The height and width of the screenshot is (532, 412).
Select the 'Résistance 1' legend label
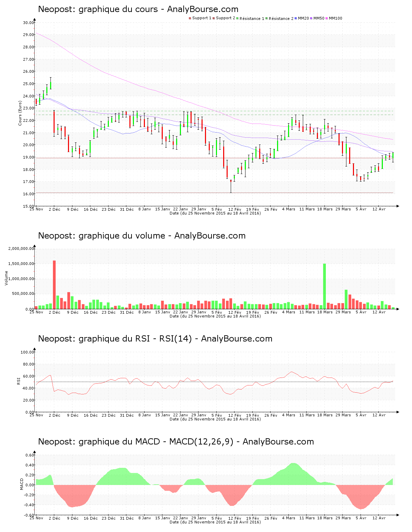click(x=252, y=18)
